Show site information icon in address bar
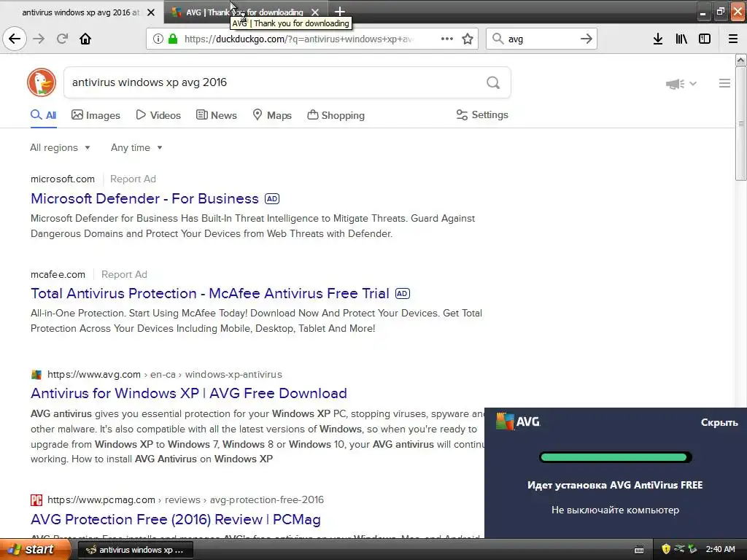This screenshot has height=560, width=747. point(158,39)
